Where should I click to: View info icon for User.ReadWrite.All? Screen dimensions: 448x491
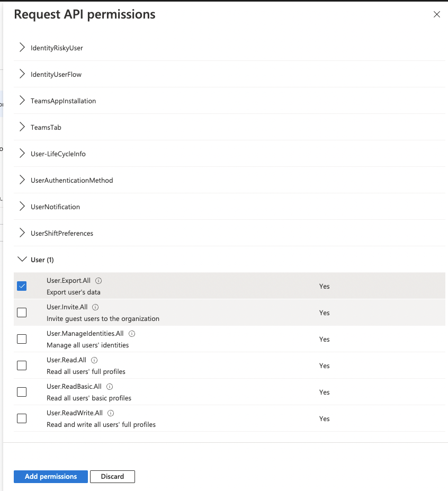click(x=111, y=413)
